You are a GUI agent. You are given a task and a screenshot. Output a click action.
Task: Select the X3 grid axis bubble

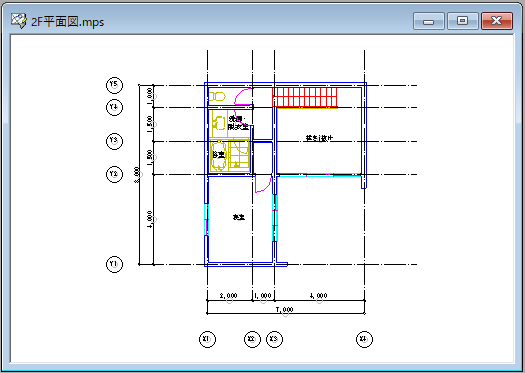pos(274,339)
